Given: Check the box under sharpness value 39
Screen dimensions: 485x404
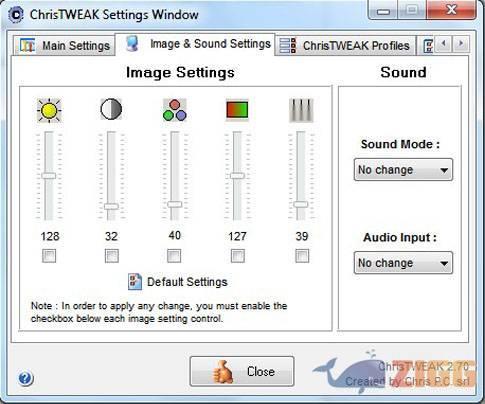Looking at the screenshot, I should [x=302, y=256].
